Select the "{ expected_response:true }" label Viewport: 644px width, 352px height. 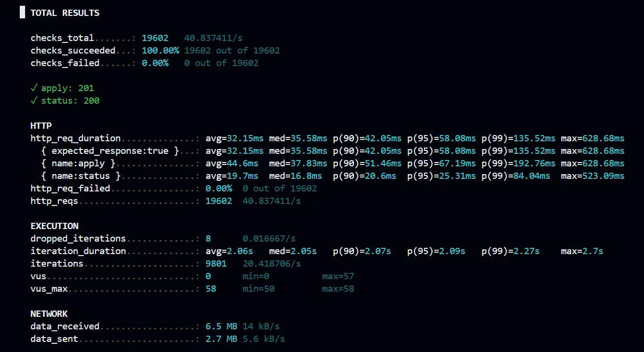pyautogui.click(x=110, y=151)
